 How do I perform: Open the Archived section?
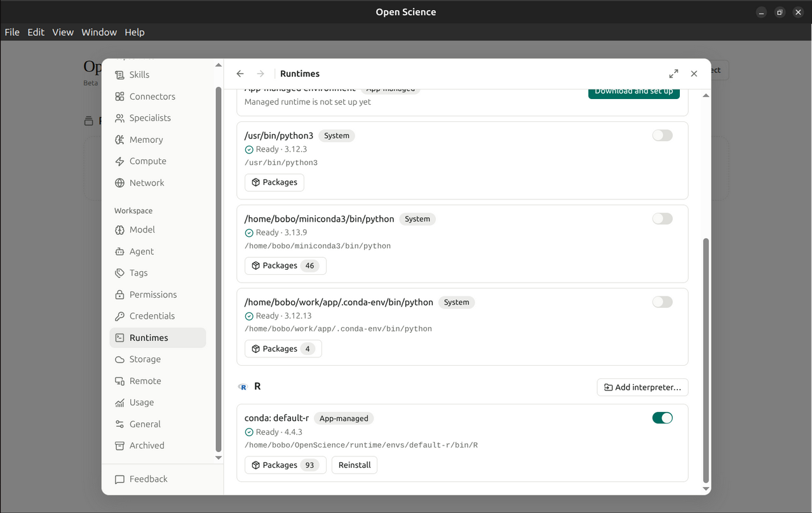pyautogui.click(x=158, y=446)
